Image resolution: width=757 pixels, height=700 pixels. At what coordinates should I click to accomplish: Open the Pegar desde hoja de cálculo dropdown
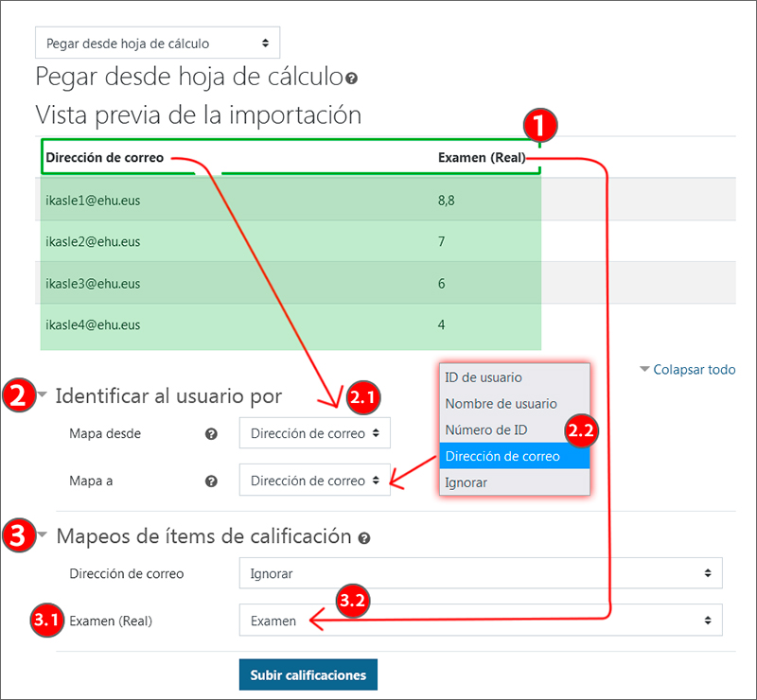(x=158, y=43)
